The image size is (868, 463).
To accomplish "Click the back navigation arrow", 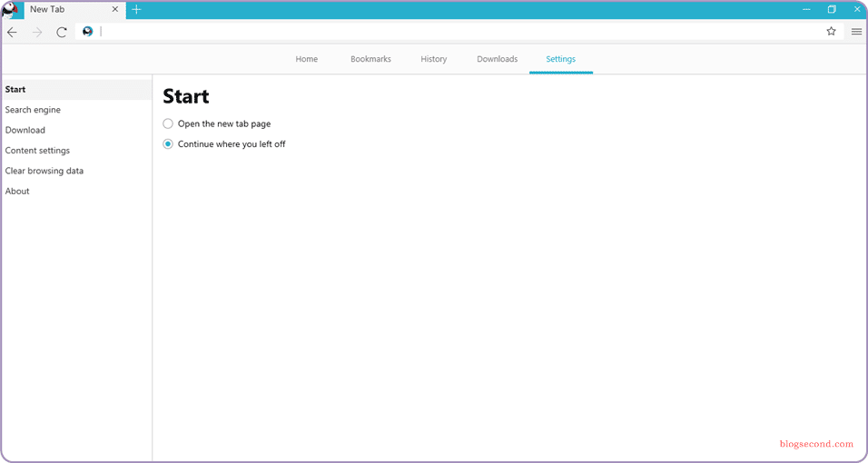I will (x=12, y=32).
